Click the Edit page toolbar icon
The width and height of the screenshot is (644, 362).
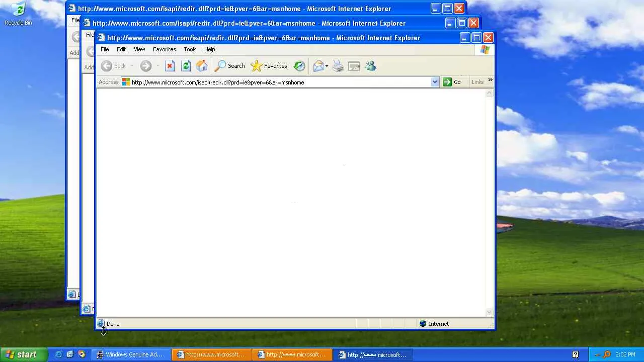tap(354, 66)
